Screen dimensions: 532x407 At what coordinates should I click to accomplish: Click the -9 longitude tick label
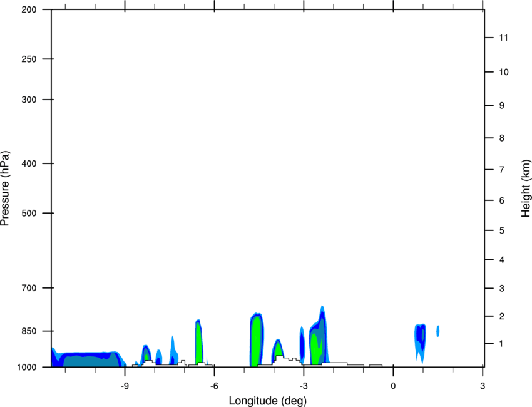point(125,386)
